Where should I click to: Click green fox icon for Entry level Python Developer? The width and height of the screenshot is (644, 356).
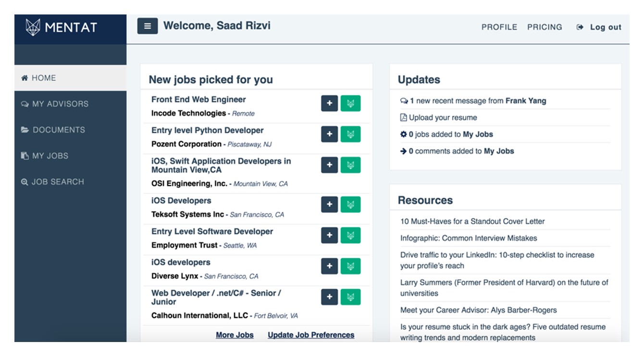(x=350, y=134)
